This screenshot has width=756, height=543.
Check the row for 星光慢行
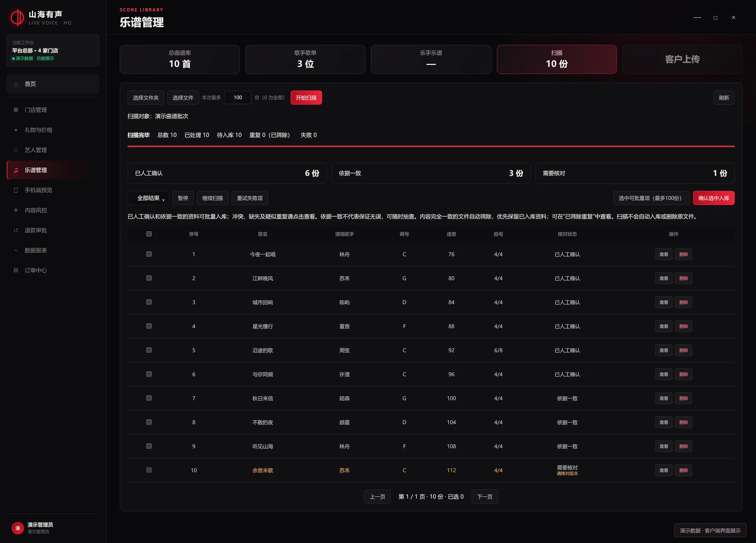[x=149, y=326]
